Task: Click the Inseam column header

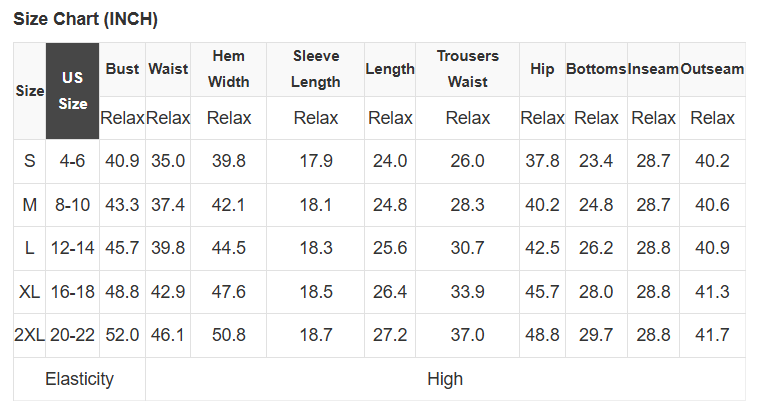Action: 653,69
